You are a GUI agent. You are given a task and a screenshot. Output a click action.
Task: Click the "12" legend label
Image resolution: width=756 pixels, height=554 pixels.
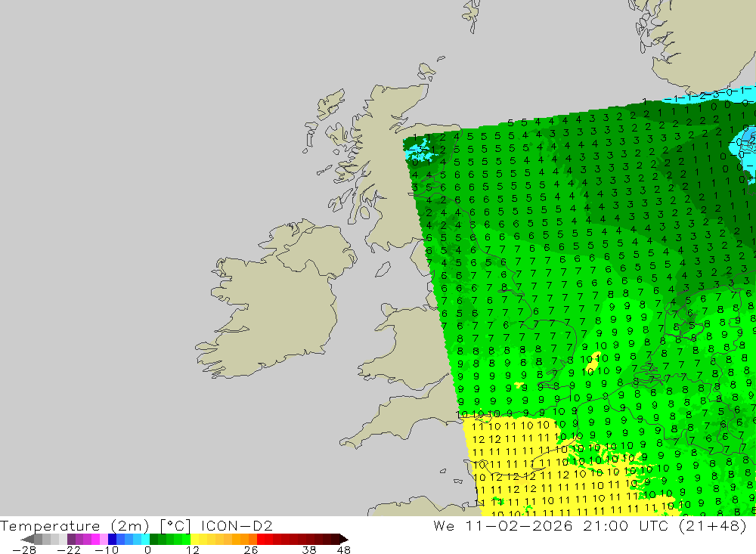[193, 549]
